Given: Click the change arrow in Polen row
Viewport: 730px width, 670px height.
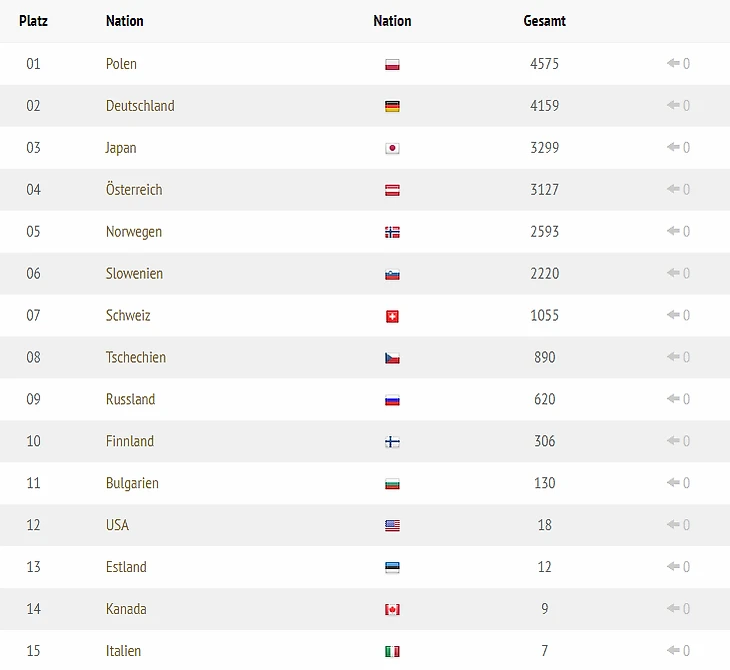Looking at the screenshot, I should pos(673,64).
